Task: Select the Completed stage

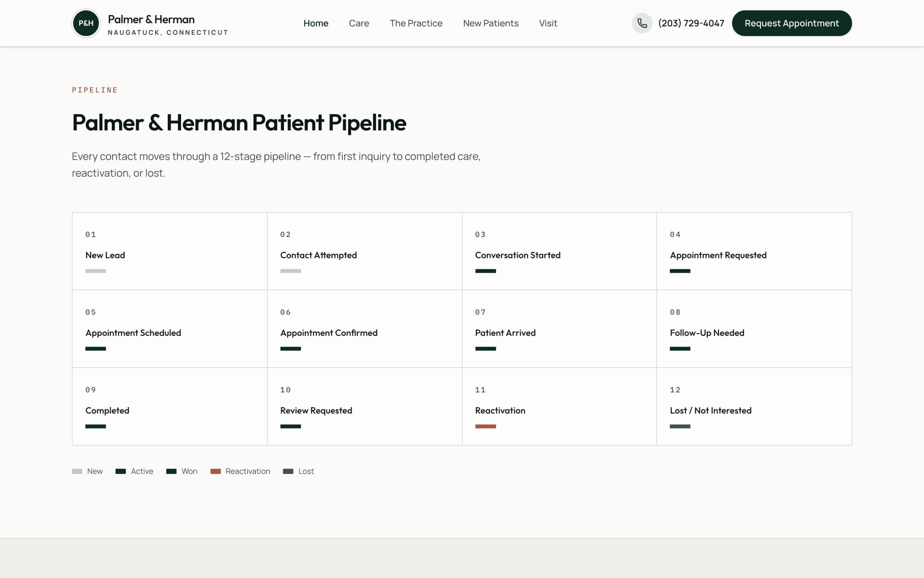Action: [x=170, y=406]
